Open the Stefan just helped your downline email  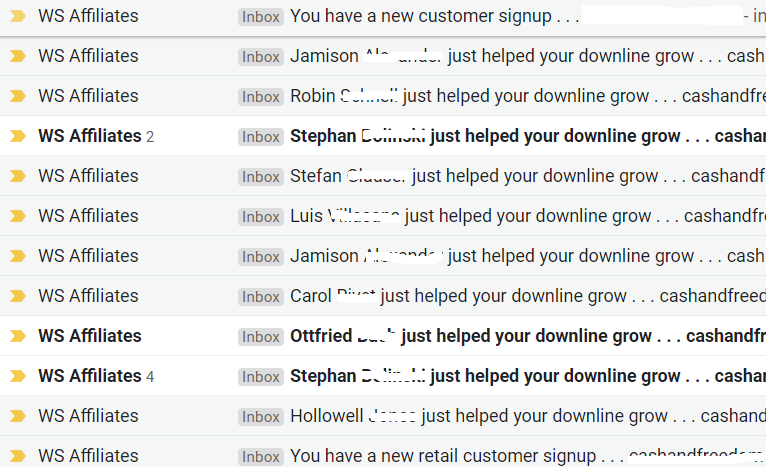(383, 176)
